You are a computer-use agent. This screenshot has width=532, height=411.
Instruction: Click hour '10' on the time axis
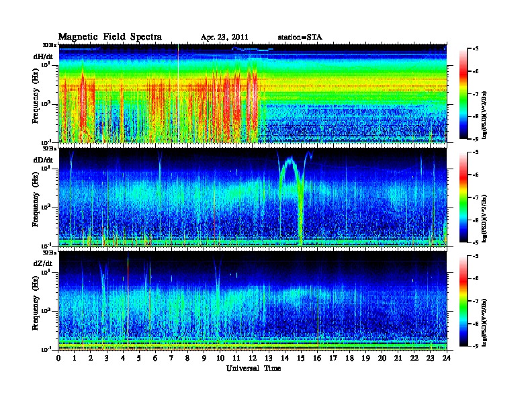point(220,358)
